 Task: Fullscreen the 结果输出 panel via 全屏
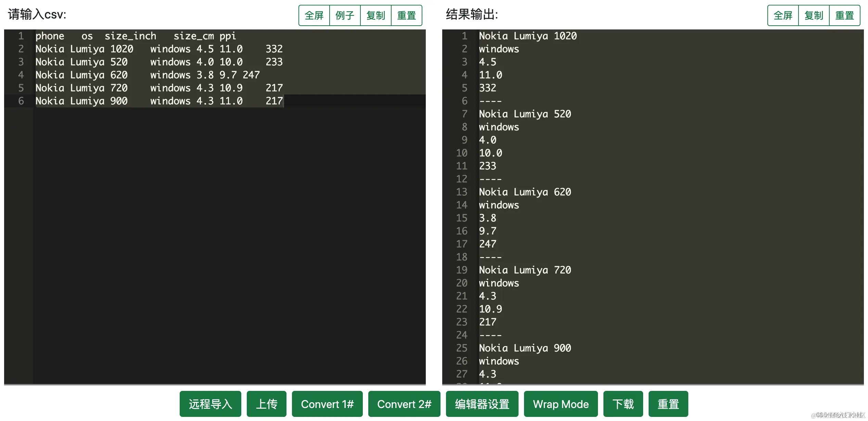[782, 15]
